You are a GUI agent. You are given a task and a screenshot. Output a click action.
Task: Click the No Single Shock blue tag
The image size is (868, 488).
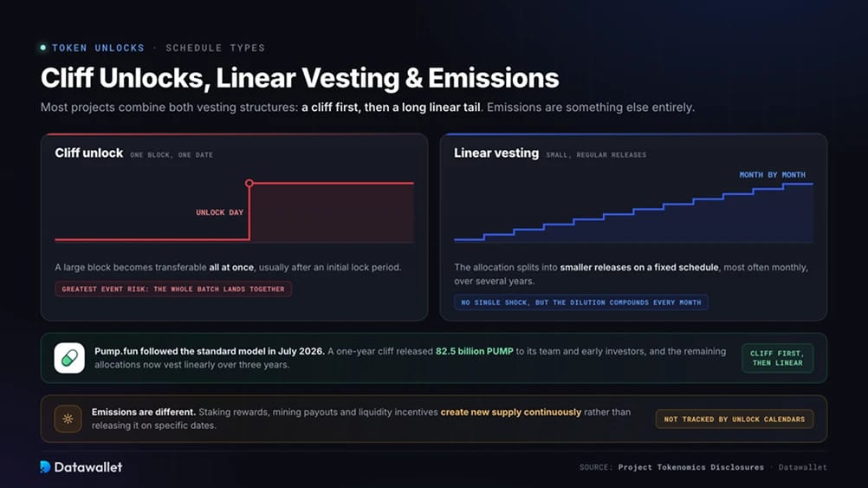point(580,303)
